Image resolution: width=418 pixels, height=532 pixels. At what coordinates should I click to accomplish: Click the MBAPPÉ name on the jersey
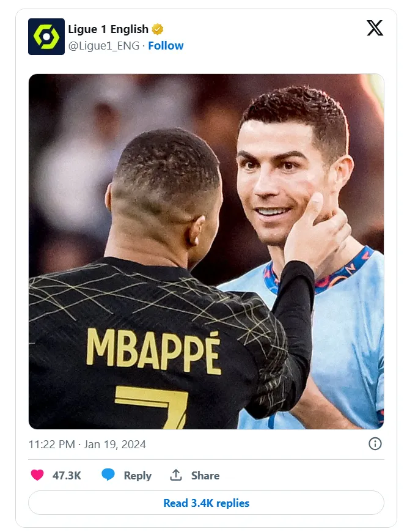(153, 350)
